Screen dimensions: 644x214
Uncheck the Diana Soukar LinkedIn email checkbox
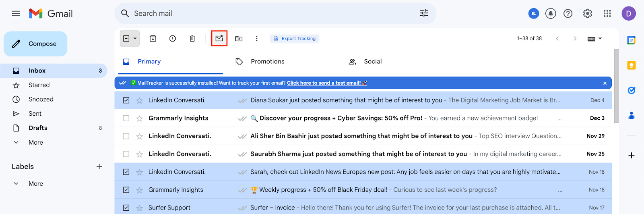126,100
